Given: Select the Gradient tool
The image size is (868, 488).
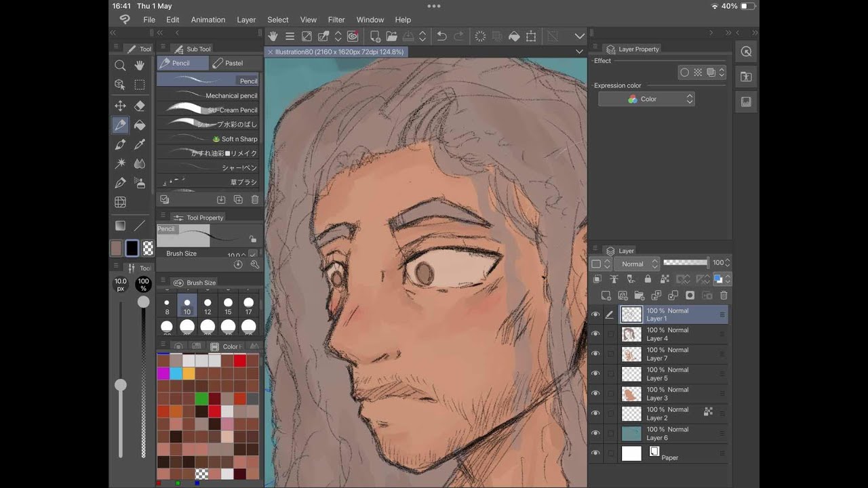Looking at the screenshot, I should [x=120, y=226].
